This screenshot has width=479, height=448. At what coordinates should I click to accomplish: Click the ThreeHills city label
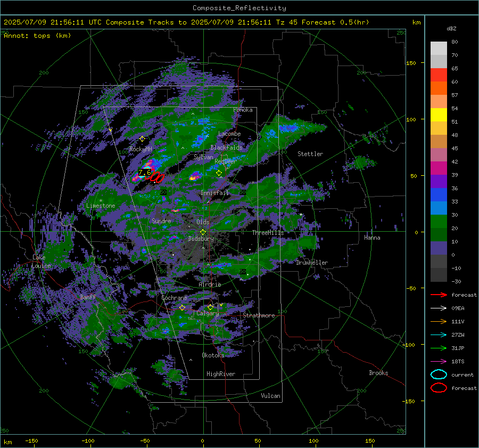tap(268, 233)
